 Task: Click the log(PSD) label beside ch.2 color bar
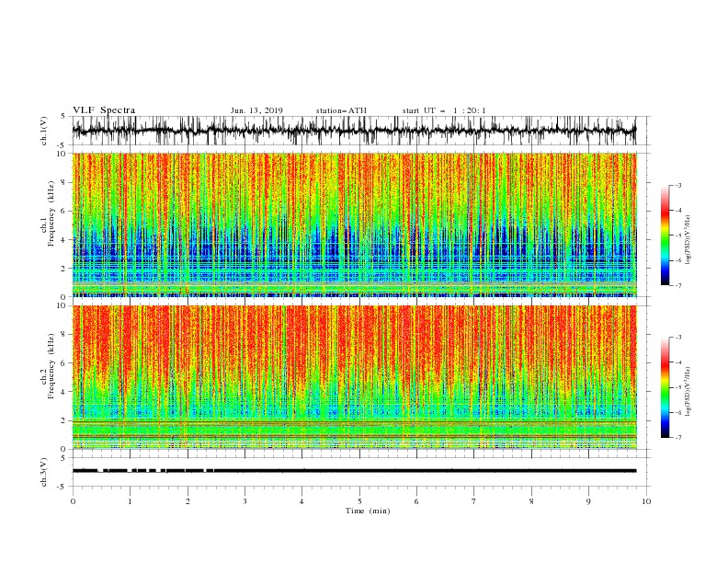tap(688, 392)
